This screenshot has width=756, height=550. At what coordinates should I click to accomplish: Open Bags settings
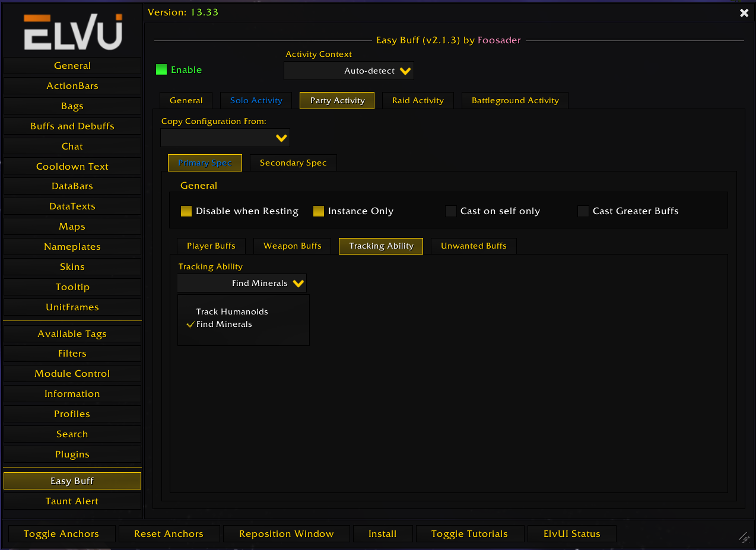72,106
